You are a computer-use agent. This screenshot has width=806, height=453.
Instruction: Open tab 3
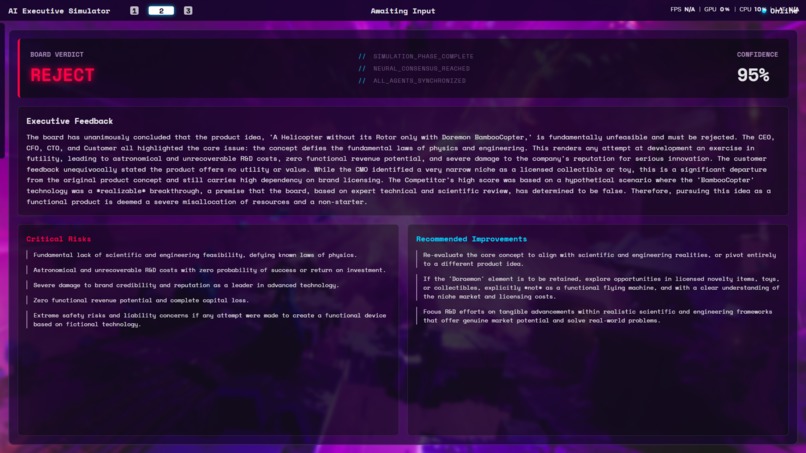pyautogui.click(x=188, y=10)
